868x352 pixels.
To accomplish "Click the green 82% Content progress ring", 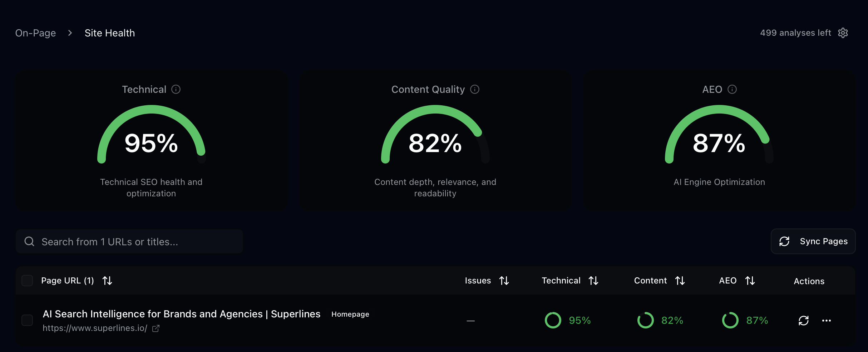I will coord(645,320).
